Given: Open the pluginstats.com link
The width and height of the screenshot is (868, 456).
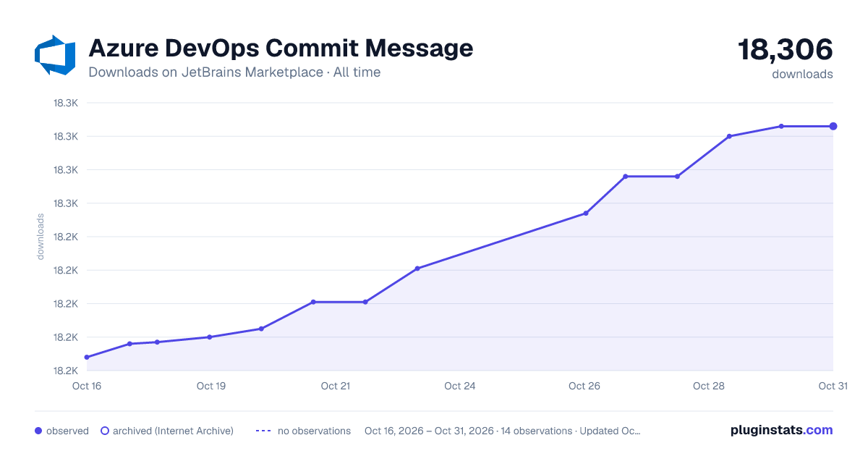Looking at the screenshot, I should pyautogui.click(x=782, y=430).
